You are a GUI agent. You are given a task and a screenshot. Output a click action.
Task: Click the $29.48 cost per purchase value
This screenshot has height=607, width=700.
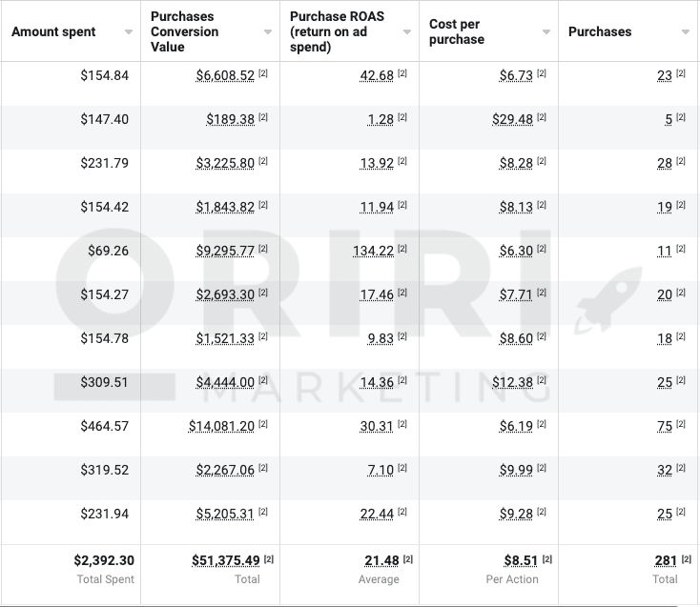click(x=512, y=119)
